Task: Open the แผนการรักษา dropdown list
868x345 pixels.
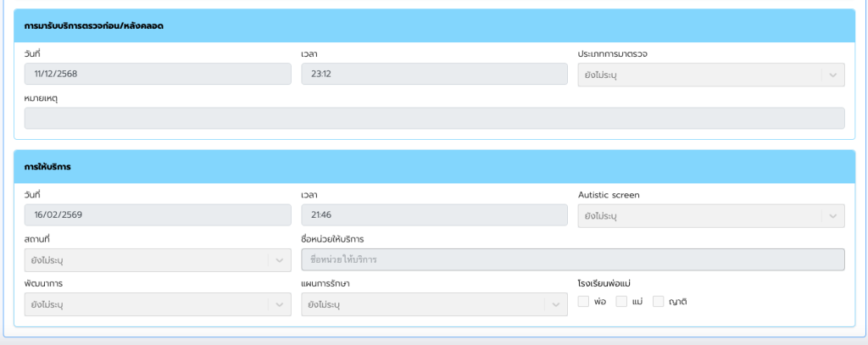Action: [x=434, y=304]
